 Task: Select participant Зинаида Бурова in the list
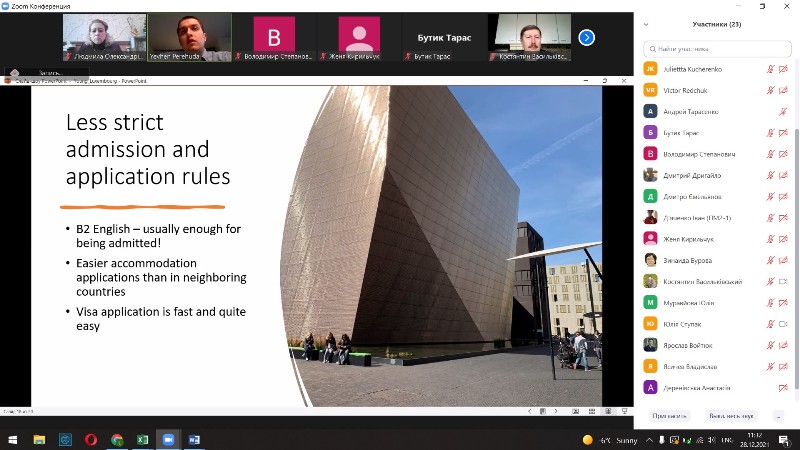click(686, 260)
